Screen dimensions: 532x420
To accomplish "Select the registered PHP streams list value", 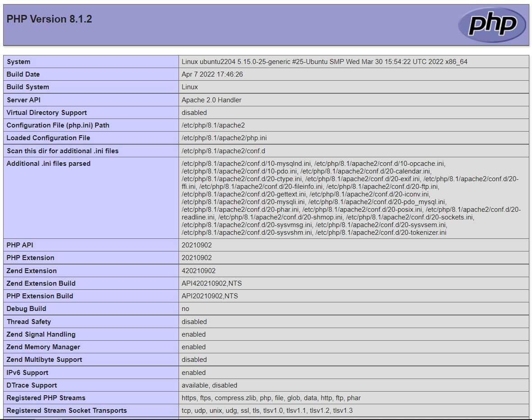I will coord(271,398).
